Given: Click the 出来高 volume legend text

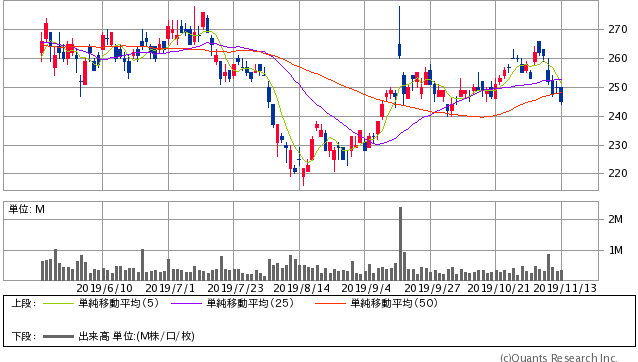Looking at the screenshot, I should 94,336.
